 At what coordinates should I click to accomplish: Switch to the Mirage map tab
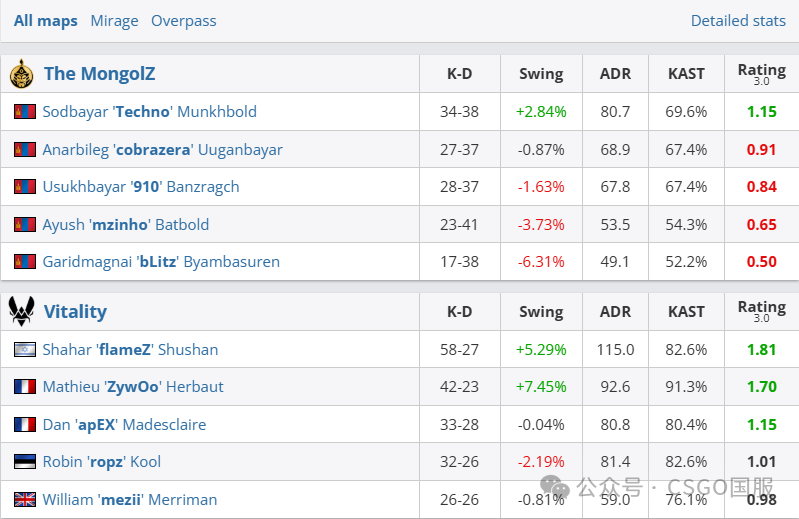[114, 20]
